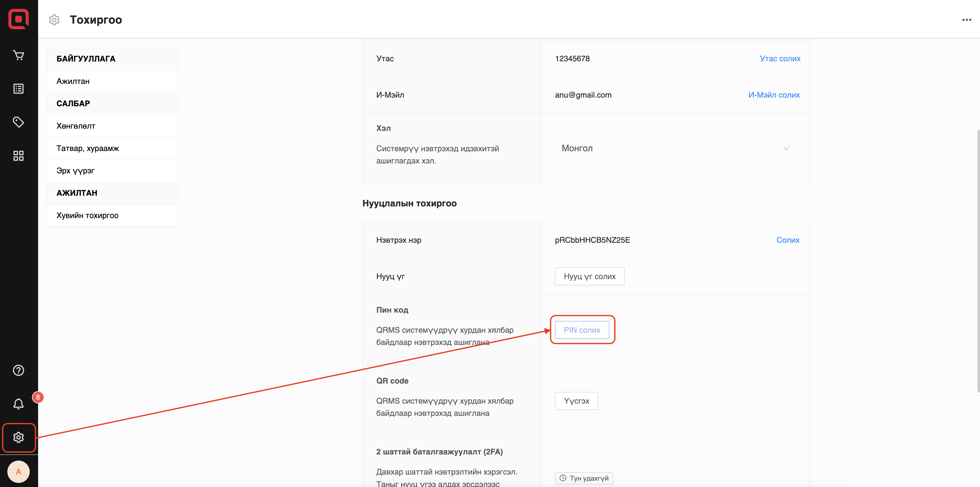The height and width of the screenshot is (487, 980).
Task: Open notifications bell icon
Action: [x=18, y=404]
